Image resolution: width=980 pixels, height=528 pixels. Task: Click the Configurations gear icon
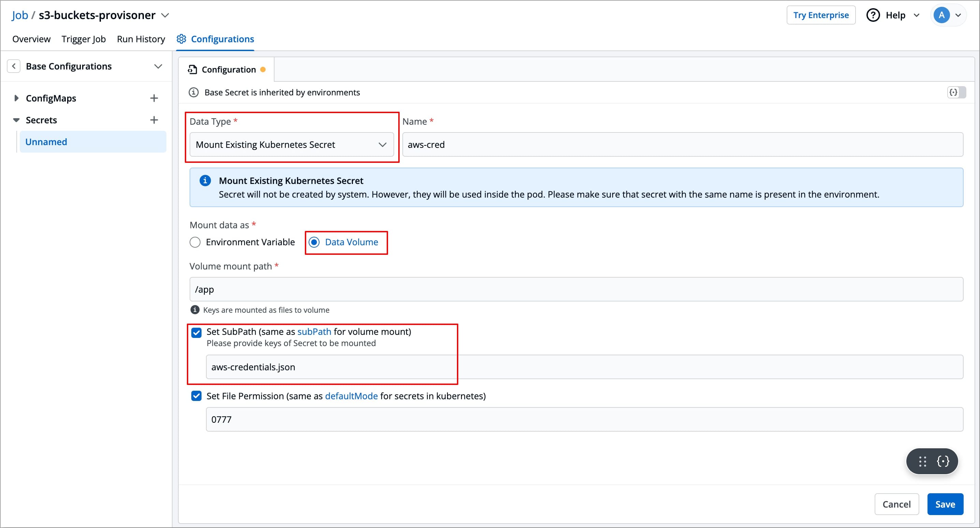[181, 39]
